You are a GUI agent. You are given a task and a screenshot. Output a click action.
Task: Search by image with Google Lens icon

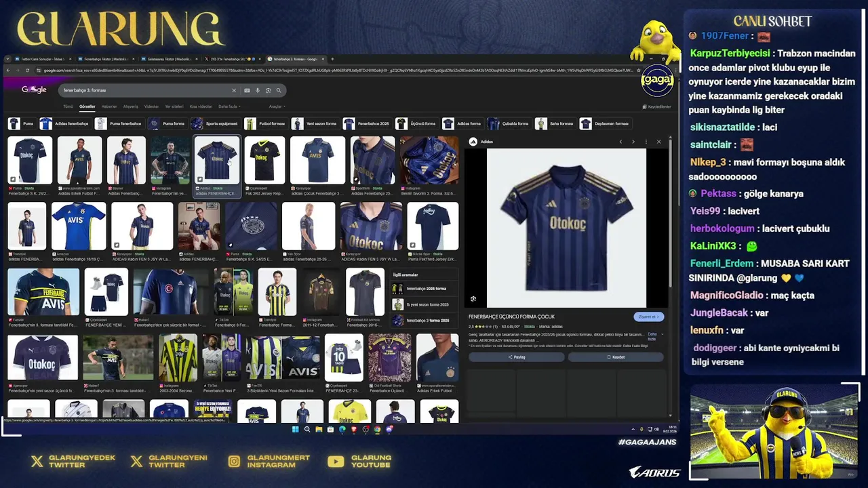coord(268,90)
